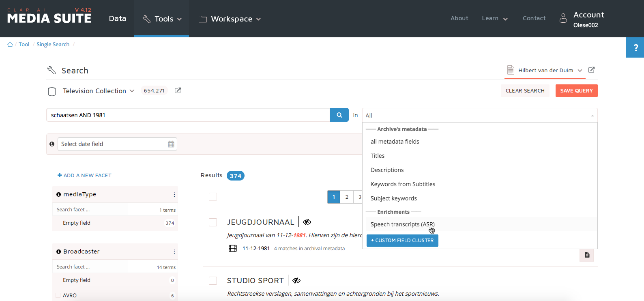644x301 pixels.
Task: Choose the Titles field option
Action: (x=378, y=156)
